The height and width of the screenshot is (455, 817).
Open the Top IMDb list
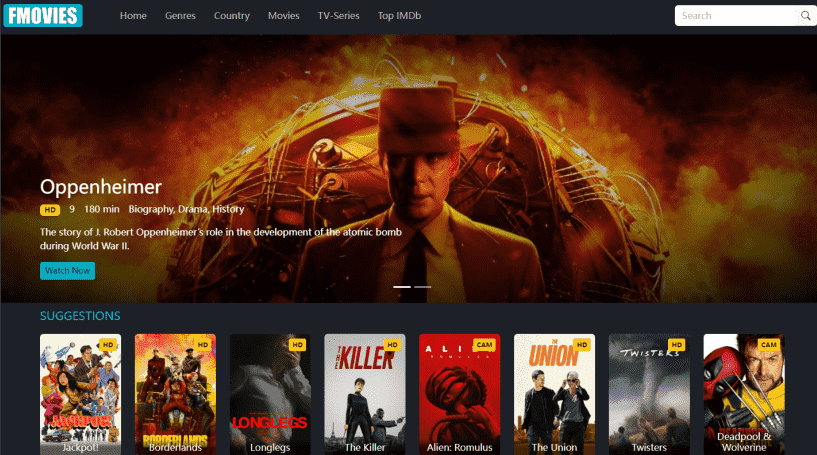click(399, 16)
